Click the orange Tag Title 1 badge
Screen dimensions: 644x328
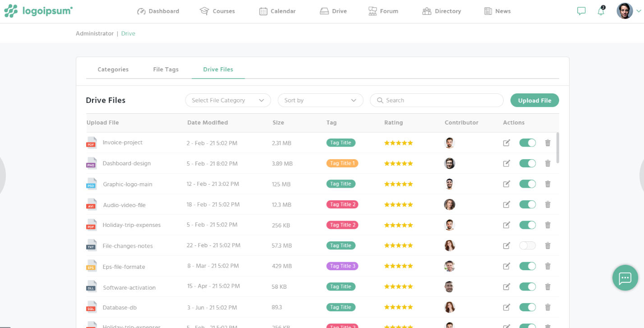[x=342, y=163]
